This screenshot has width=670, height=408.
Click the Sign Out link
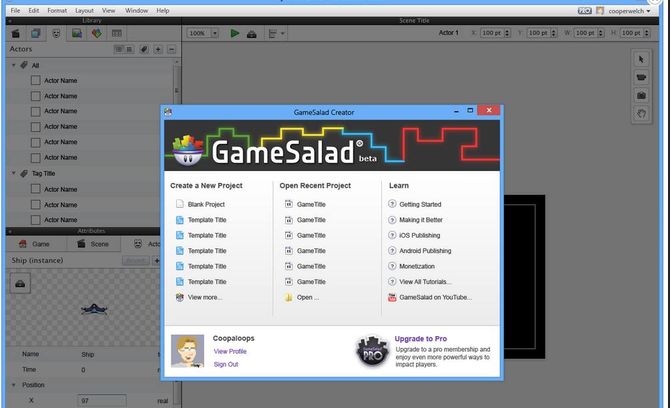pos(226,364)
